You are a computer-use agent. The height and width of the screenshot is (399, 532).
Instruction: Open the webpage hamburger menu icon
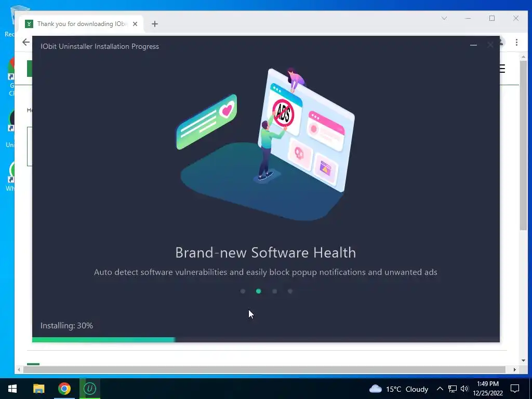pyautogui.click(x=502, y=69)
